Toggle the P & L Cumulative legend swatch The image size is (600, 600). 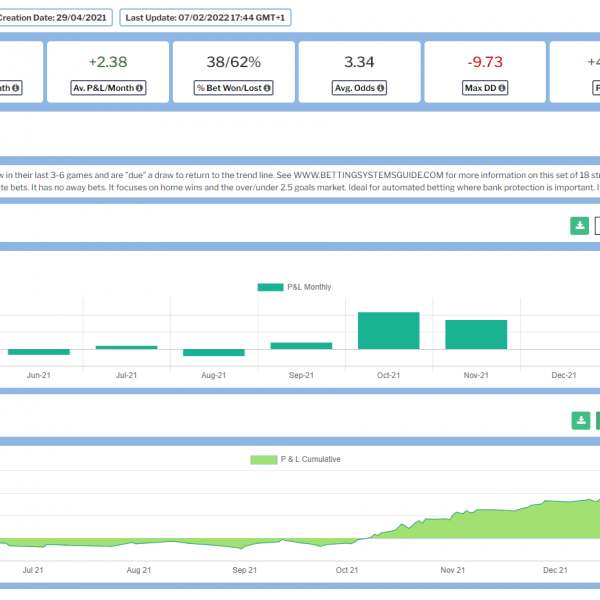pos(264,460)
